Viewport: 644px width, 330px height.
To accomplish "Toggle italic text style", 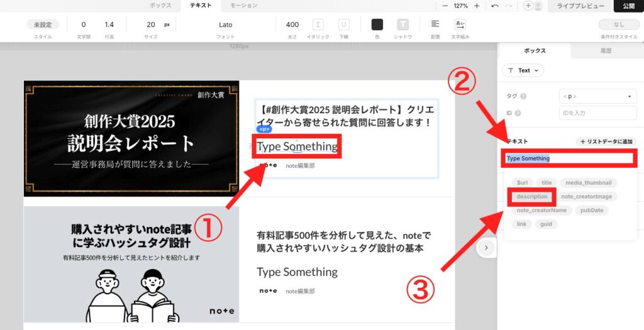I will (318, 25).
